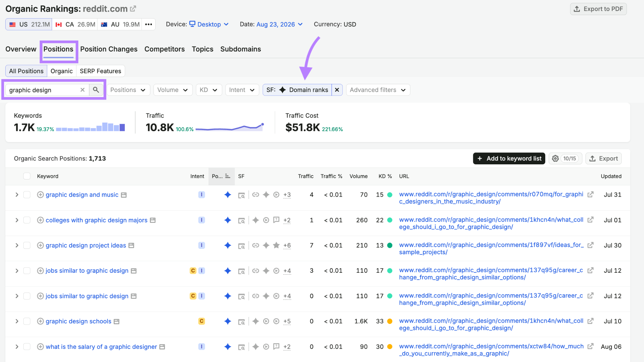This screenshot has height=362, width=644.
Task: Add colleges with graphic design majors keyword
Action: click(x=40, y=220)
